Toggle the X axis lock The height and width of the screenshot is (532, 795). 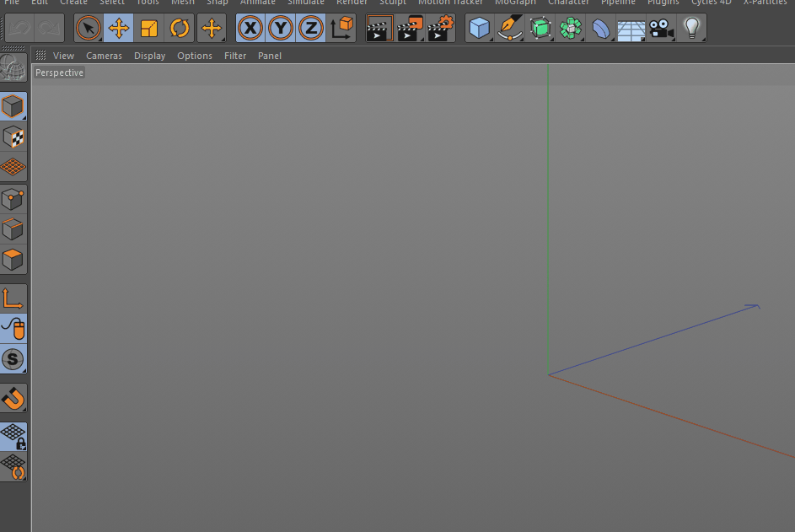[250, 28]
